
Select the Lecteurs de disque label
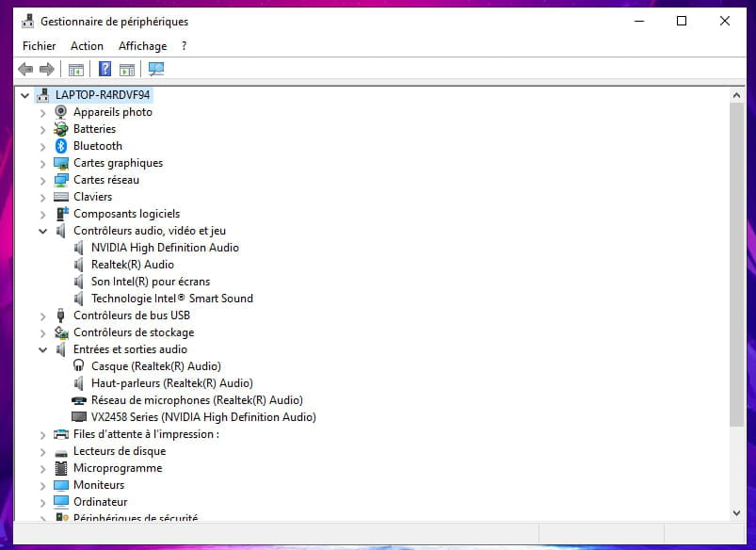pyautogui.click(x=120, y=451)
